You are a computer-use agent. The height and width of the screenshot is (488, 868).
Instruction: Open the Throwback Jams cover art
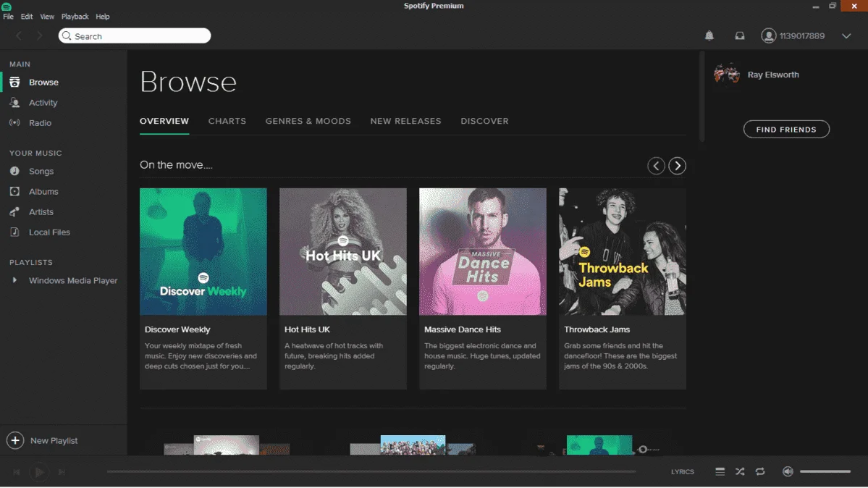[x=622, y=251]
